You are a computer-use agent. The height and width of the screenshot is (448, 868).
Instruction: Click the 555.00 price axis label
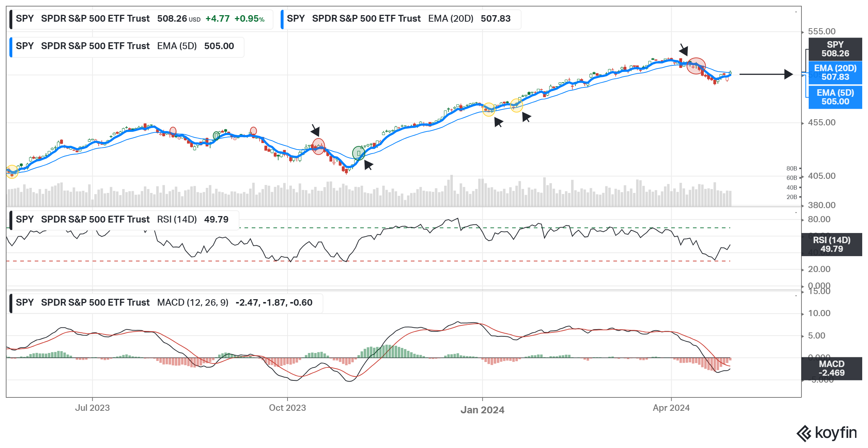(x=822, y=31)
